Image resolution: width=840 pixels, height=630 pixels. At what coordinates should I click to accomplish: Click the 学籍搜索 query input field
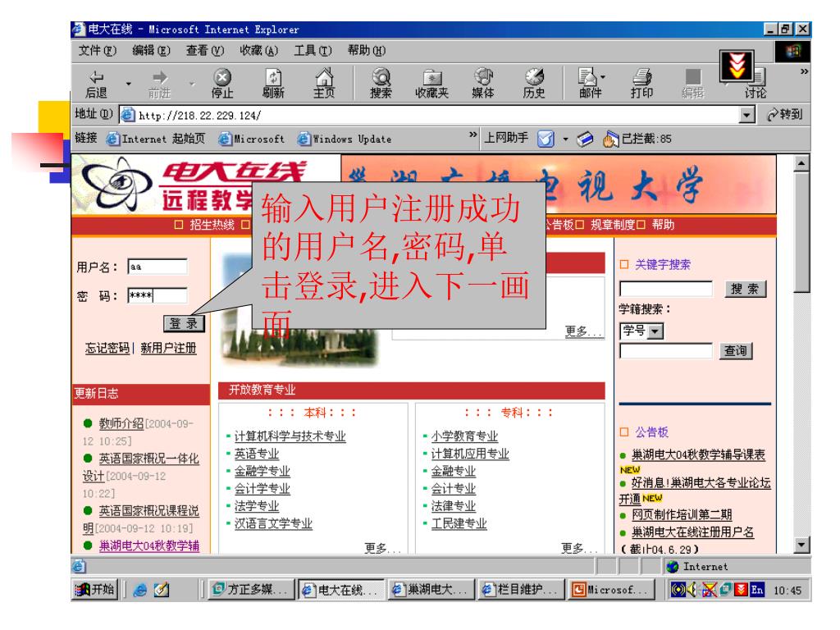point(666,351)
